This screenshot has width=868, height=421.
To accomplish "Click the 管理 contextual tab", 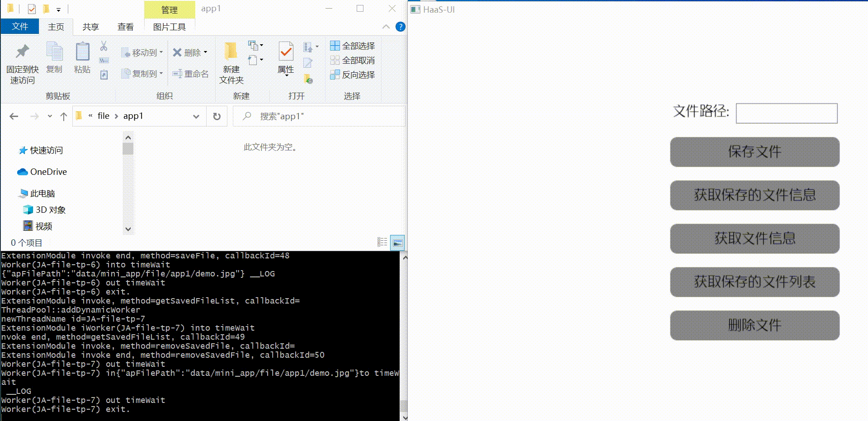I will pos(170,9).
